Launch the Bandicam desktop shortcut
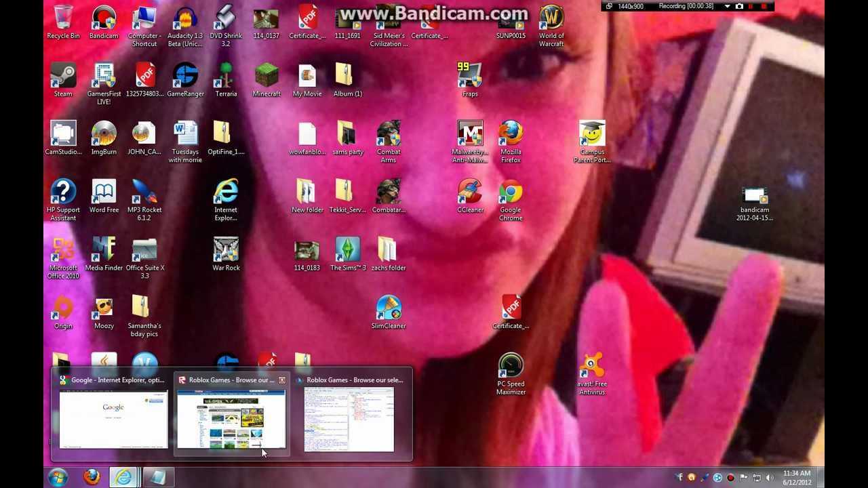The height and width of the screenshot is (488, 868). (x=104, y=22)
